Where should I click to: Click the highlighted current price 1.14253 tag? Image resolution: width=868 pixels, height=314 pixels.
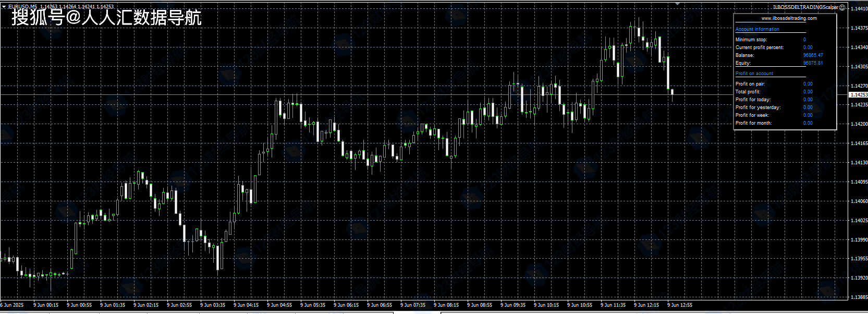tap(858, 95)
